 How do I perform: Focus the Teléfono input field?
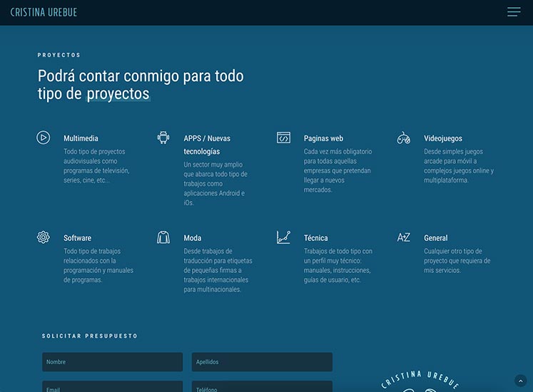262,386
